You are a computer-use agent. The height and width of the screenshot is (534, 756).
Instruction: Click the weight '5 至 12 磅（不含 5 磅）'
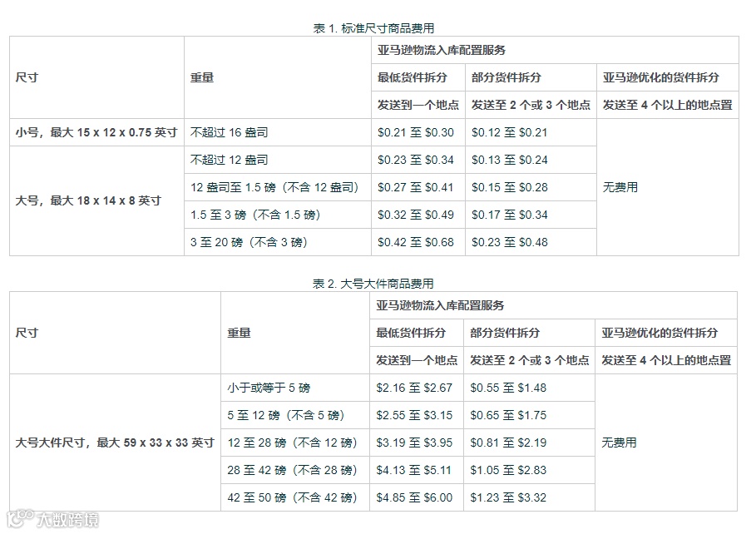286,415
